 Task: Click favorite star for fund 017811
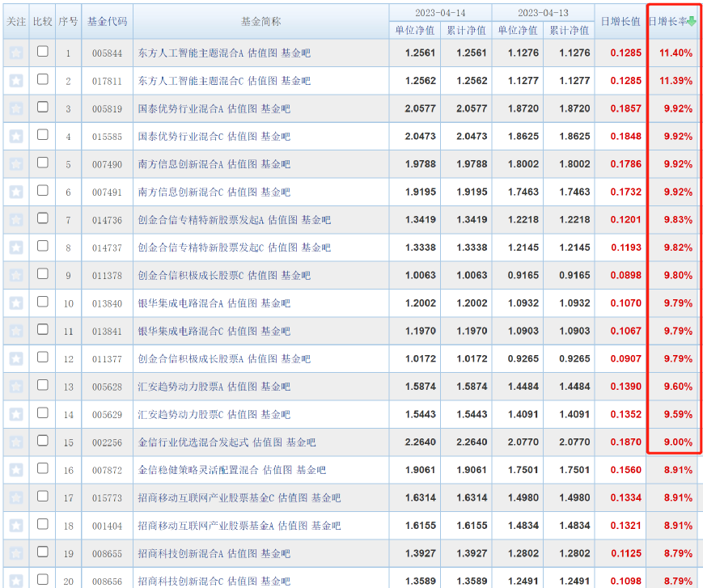coord(15,81)
